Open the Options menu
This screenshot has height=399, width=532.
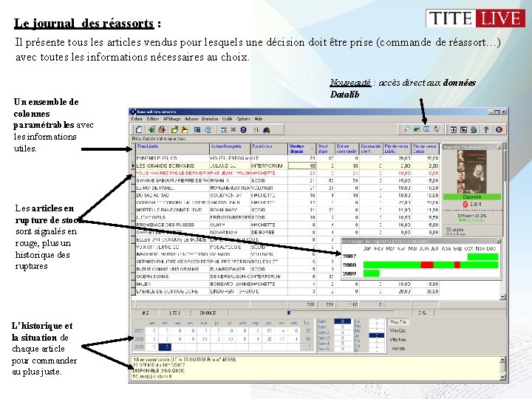(243, 119)
